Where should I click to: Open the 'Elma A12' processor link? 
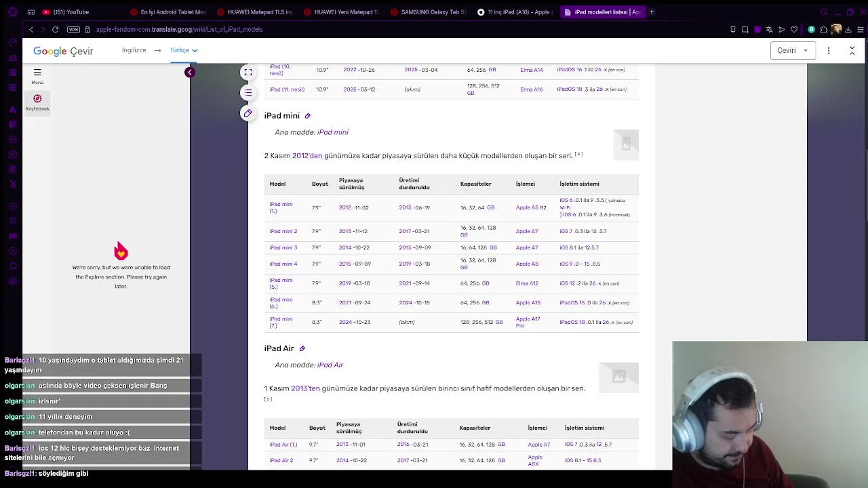[527, 283]
